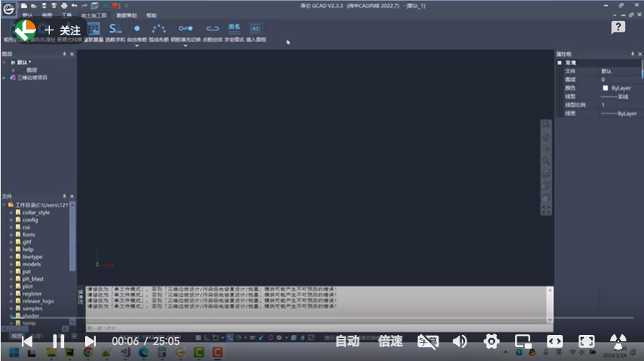Toggle the subtitles button off/on
The height and width of the screenshot is (361, 644).
pos(427,341)
